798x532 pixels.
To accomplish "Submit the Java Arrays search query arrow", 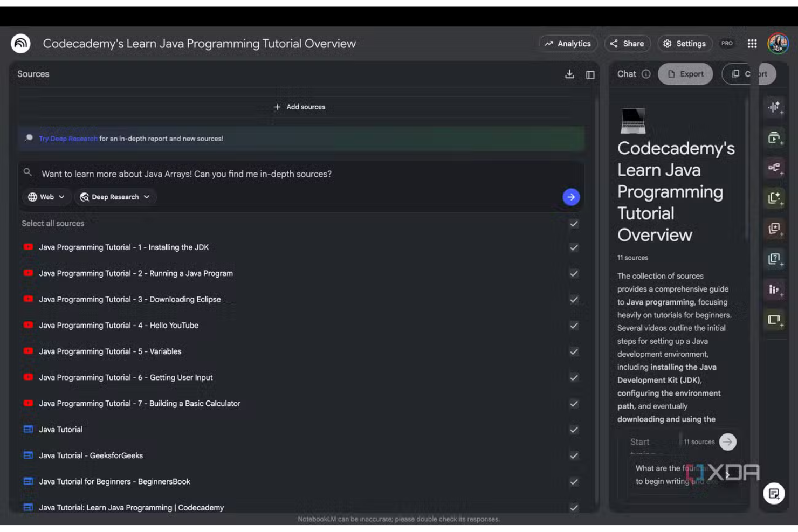I will tap(570, 197).
